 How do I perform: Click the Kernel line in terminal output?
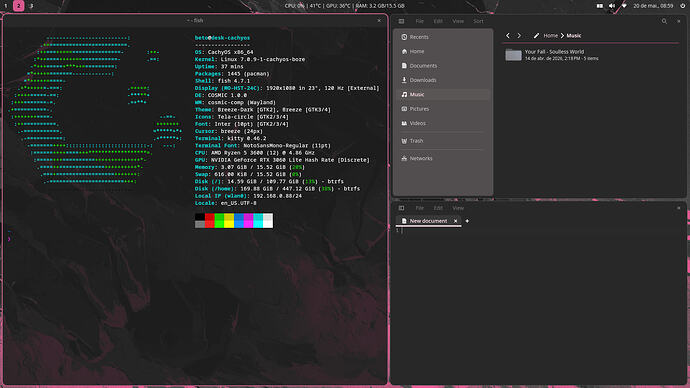[x=250, y=59]
